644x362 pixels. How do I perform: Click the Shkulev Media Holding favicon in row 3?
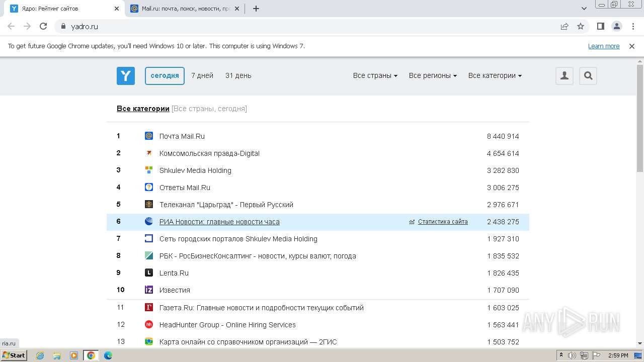point(149,170)
